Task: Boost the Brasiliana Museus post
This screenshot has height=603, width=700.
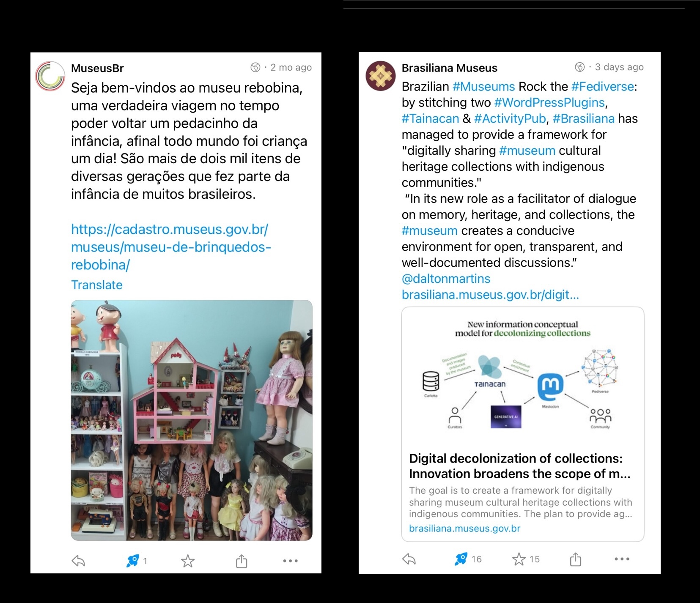Action: click(461, 559)
